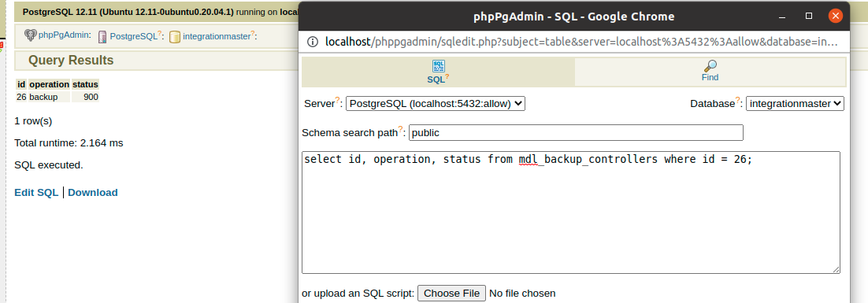Switch to the Find tab

click(710, 72)
